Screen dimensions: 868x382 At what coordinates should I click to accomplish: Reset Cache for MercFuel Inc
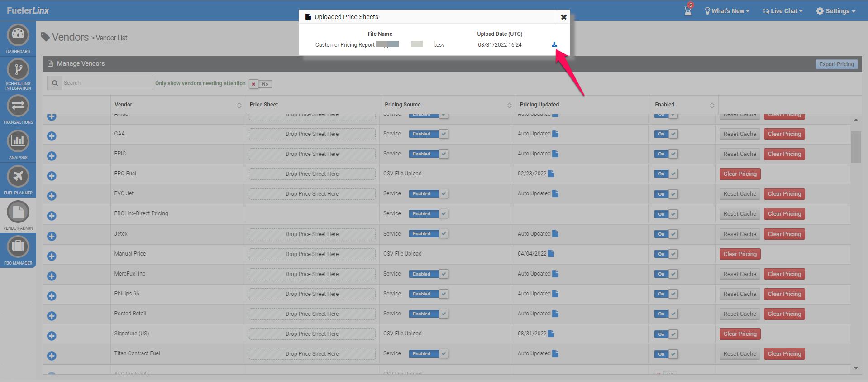[x=739, y=274]
